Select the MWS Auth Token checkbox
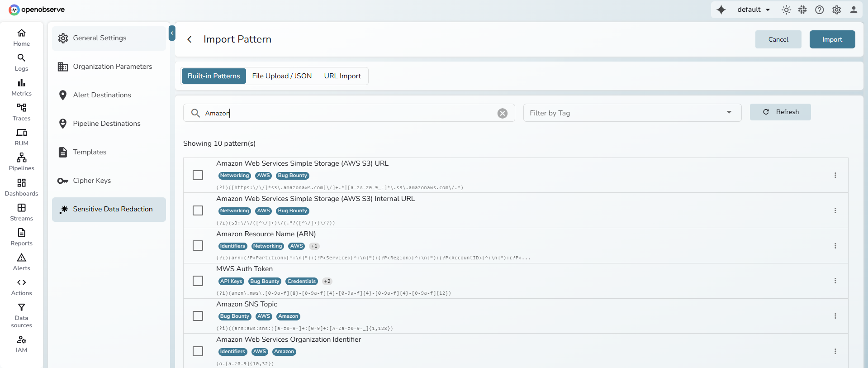Viewport: 868px width, 368px height. point(198,281)
